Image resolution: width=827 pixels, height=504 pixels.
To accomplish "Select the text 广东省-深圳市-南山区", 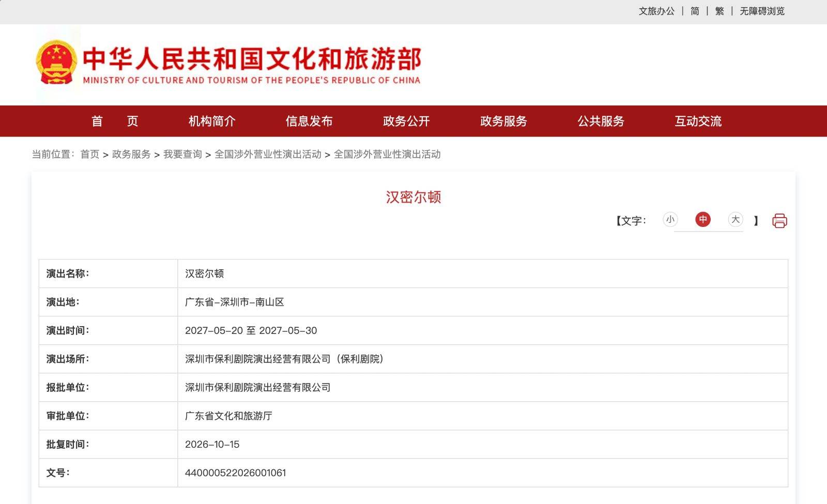I will tap(235, 302).
